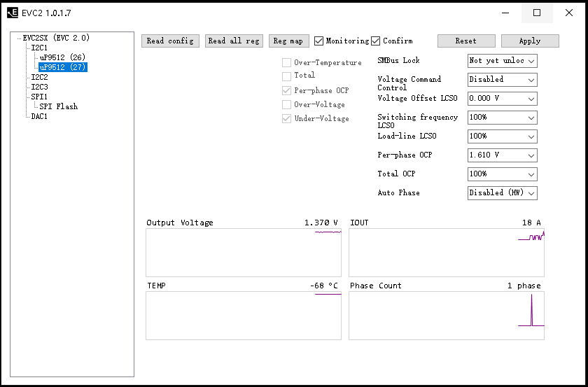The height and width of the screenshot is (387, 588).
Task: Click the Output Voltage graph
Action: point(243,252)
